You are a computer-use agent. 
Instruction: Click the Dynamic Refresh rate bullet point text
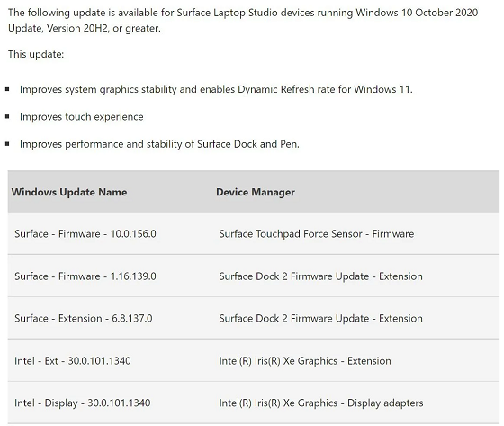tap(216, 89)
